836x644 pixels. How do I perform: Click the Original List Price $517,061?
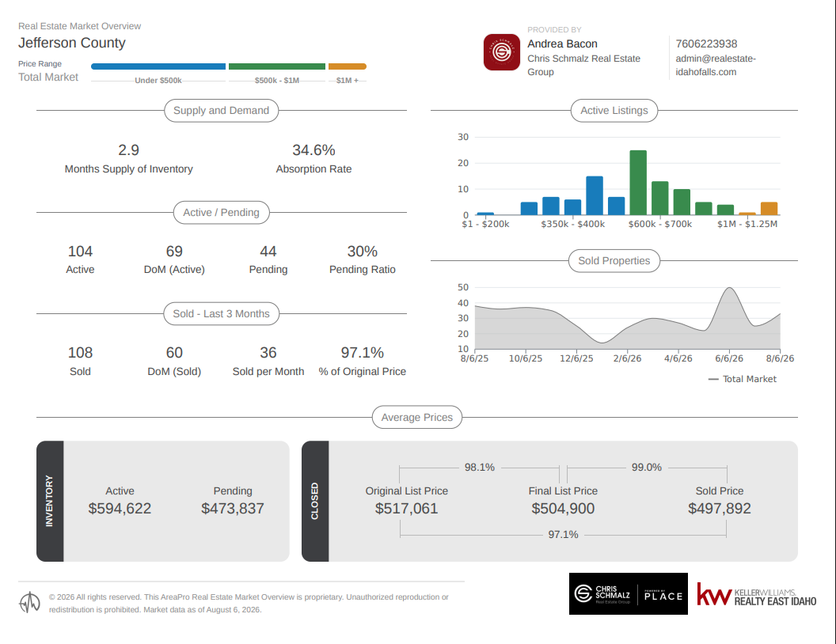(x=406, y=509)
